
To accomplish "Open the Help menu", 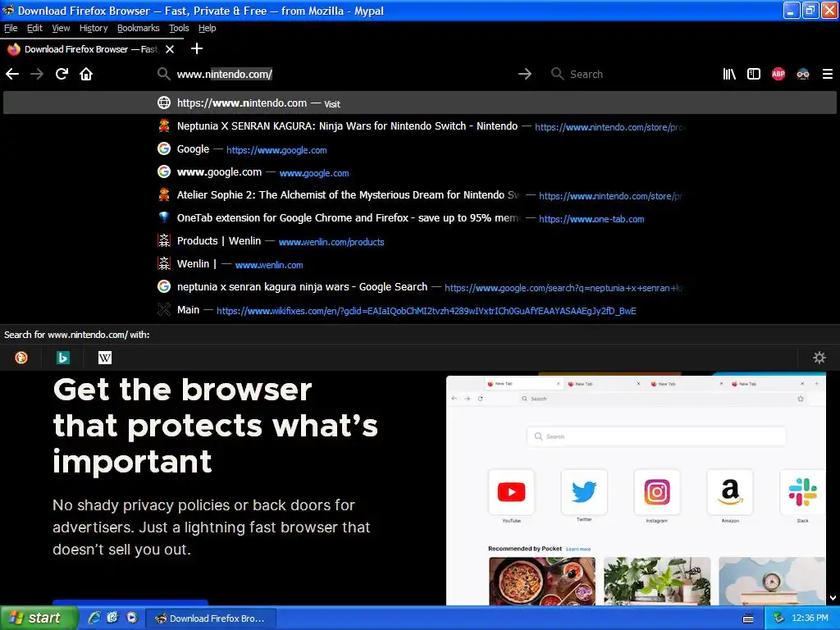I will coord(207,28).
